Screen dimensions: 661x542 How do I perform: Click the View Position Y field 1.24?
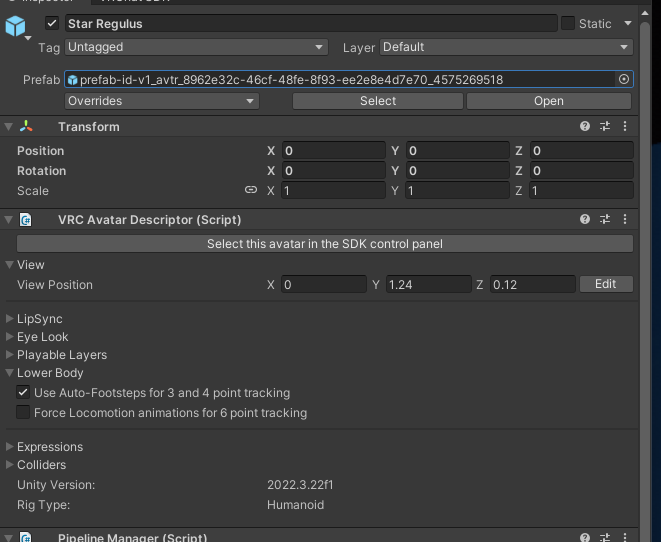click(428, 284)
